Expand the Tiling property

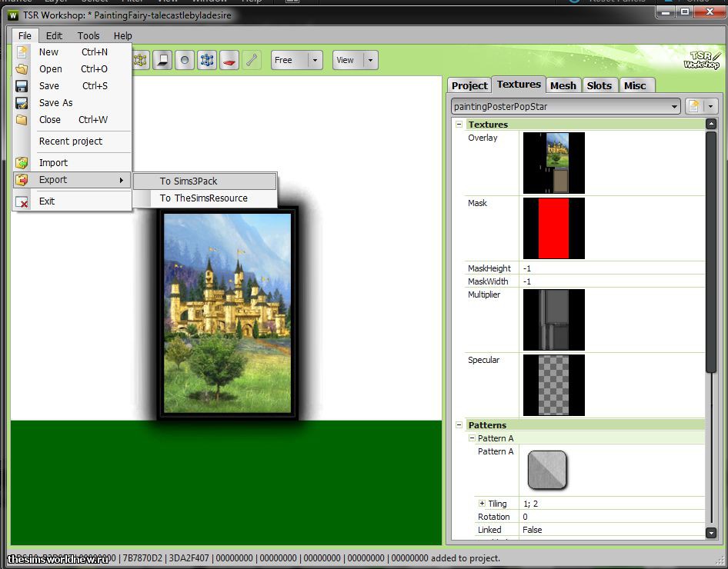click(482, 503)
